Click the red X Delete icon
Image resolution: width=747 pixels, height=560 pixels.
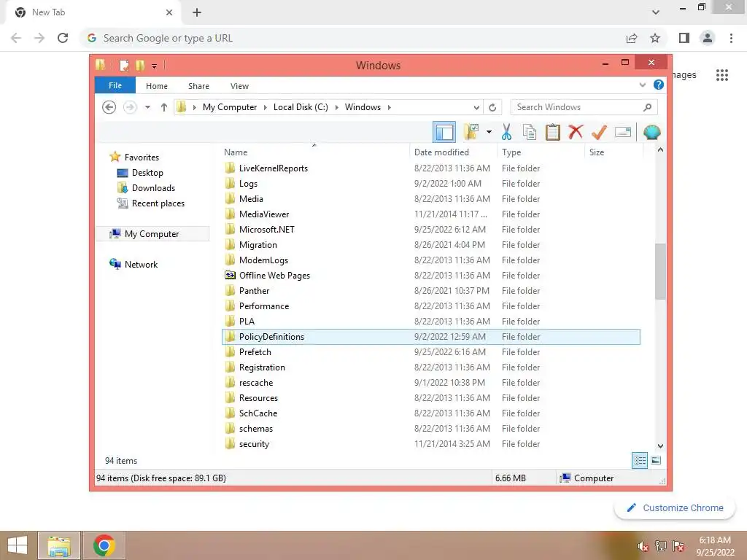pos(576,131)
